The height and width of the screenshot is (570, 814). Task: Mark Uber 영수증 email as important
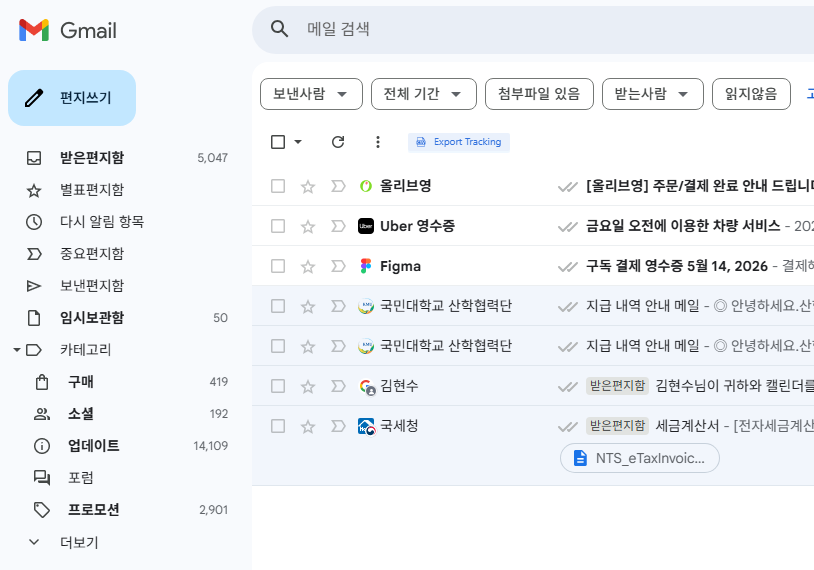click(338, 226)
